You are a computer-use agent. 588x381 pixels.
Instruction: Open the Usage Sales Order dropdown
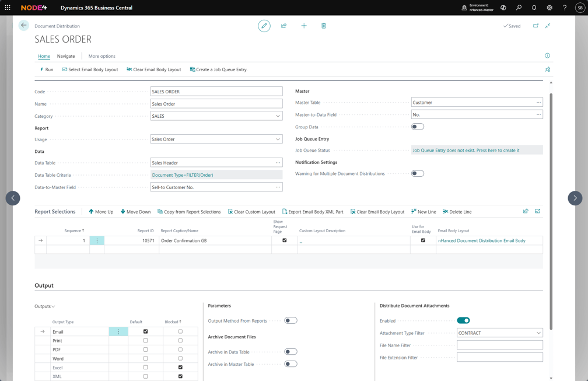[278, 139]
